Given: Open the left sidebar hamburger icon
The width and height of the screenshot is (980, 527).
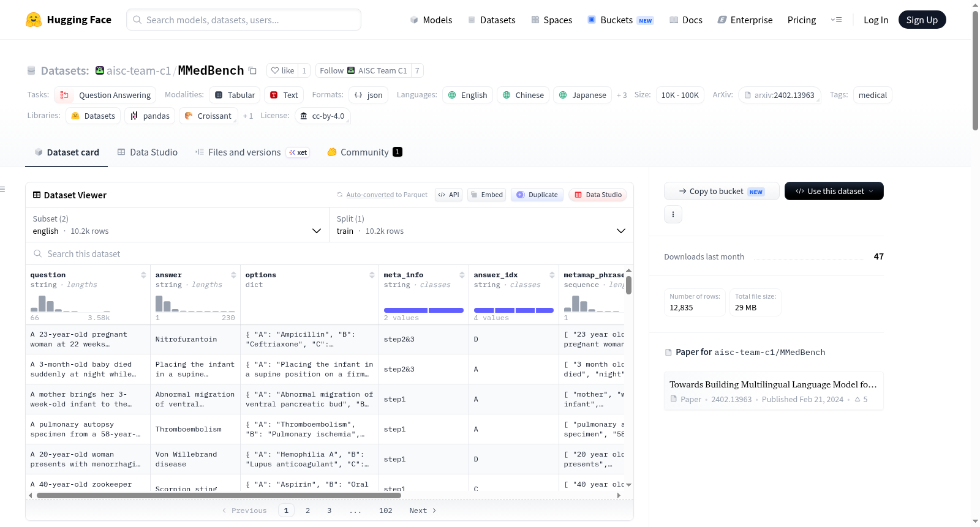Looking at the screenshot, I should click(3, 189).
